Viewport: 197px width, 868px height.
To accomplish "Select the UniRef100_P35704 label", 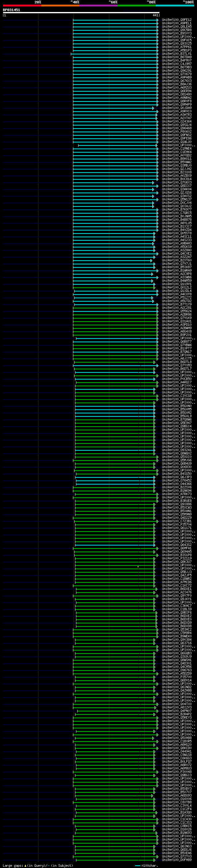I will (177, 525).
